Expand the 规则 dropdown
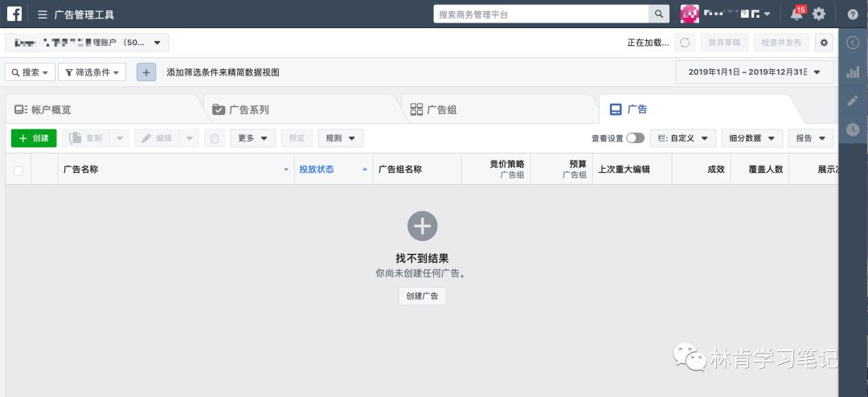This screenshot has height=397, width=868. pos(341,138)
